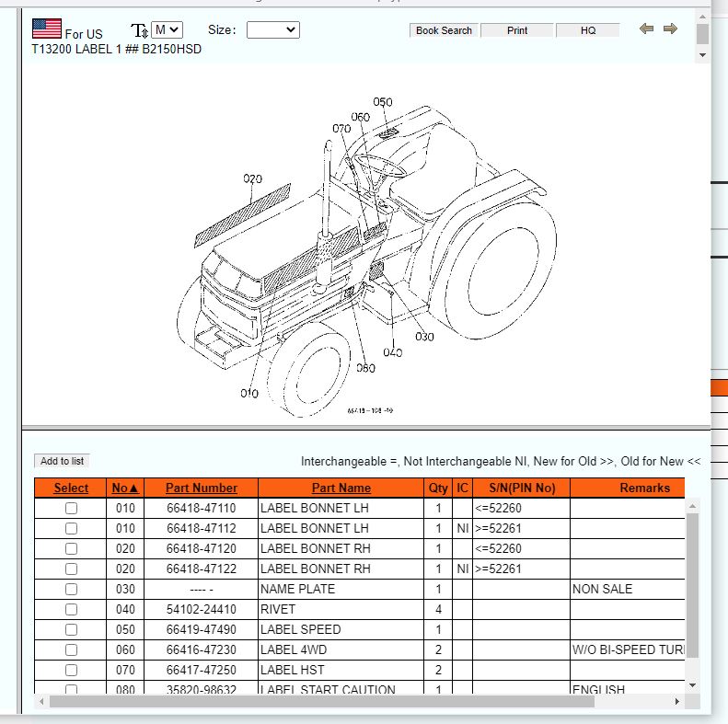728x724 pixels.
Task: Click the RIVET part name
Action: [278, 609]
